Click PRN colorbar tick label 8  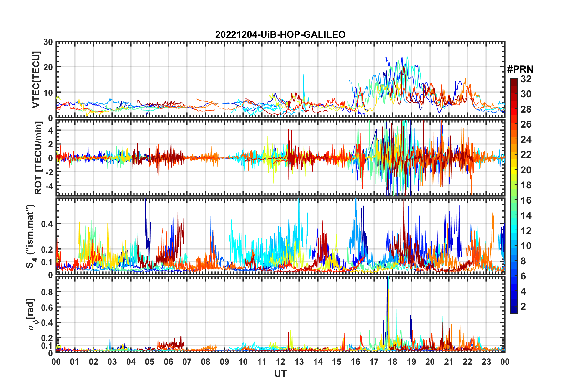523,261
